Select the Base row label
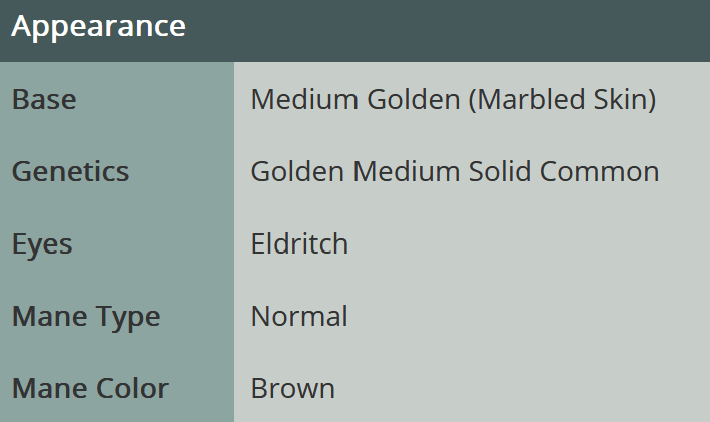The height and width of the screenshot is (422, 710). click(44, 100)
